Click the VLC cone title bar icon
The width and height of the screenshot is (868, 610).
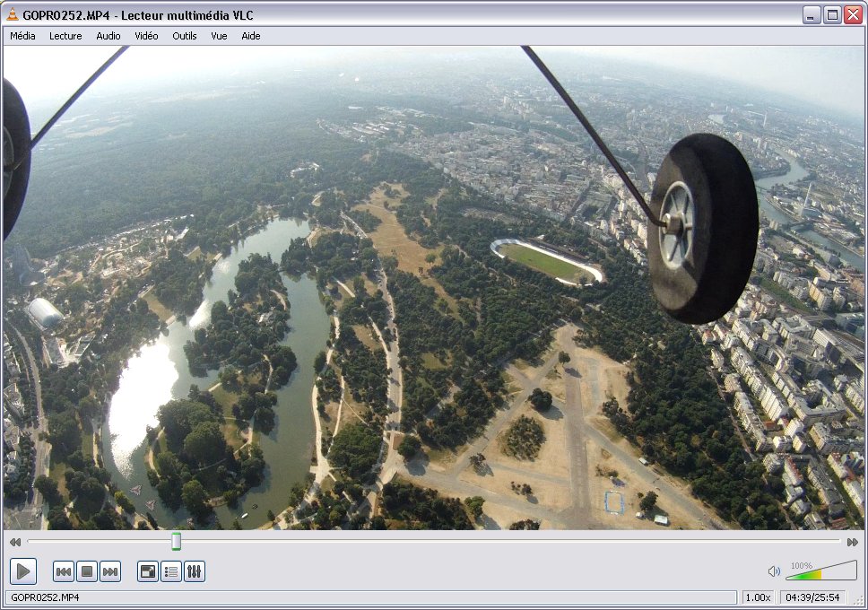pos(12,15)
